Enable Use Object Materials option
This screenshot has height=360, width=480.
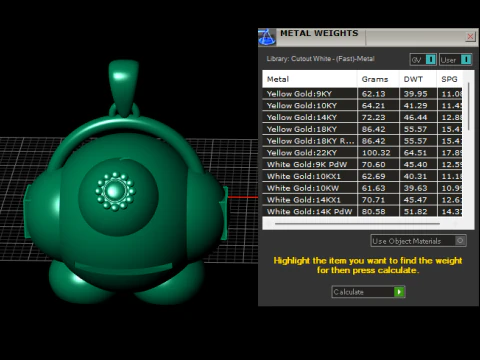coord(418,241)
